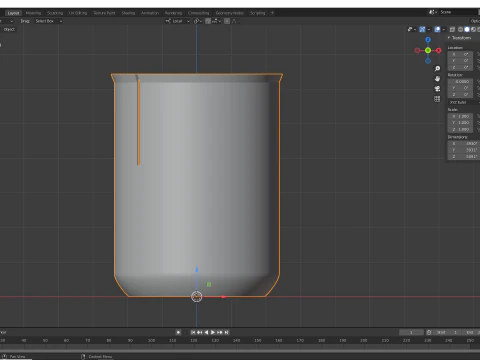Click the blue Z axis on navigation gizmo
The width and height of the screenshot is (480, 360).
(x=428, y=40)
